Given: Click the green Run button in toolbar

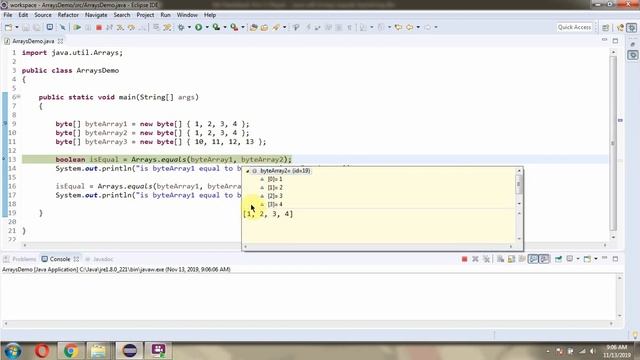Looking at the screenshot, I should 198,27.
